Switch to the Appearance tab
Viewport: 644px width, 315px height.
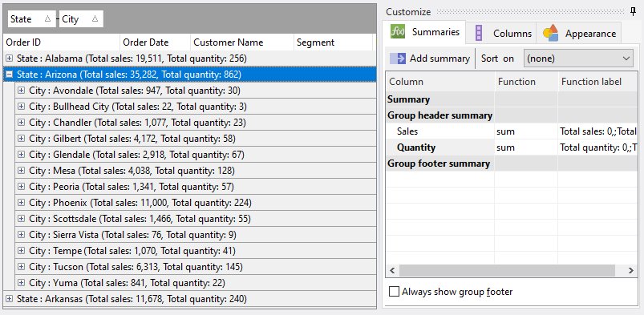579,33
